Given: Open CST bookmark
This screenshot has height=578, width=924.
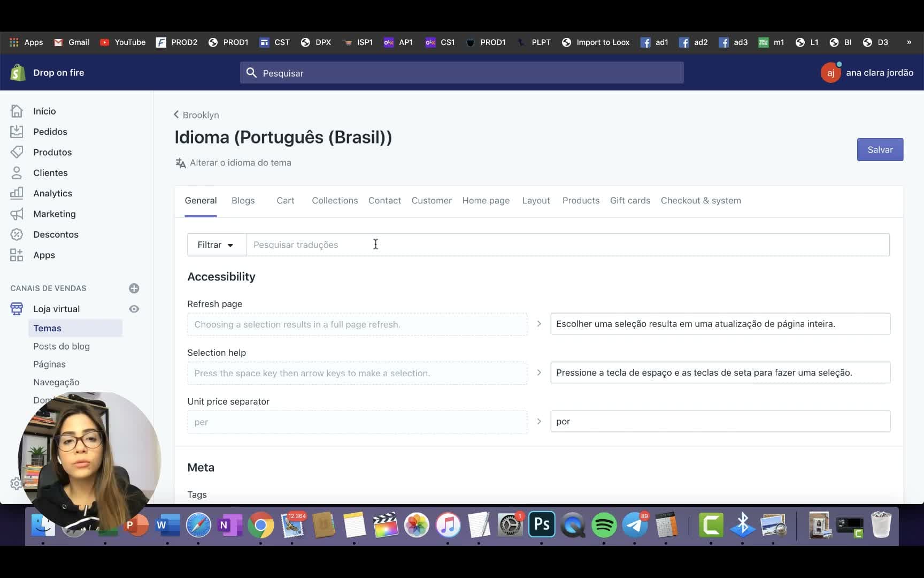Looking at the screenshot, I should (275, 42).
